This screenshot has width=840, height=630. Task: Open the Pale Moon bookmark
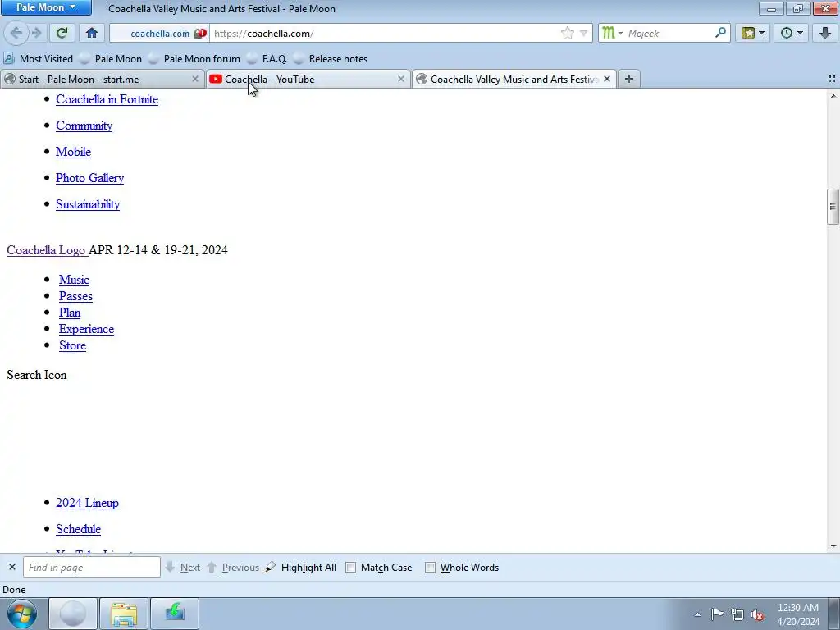click(111, 58)
